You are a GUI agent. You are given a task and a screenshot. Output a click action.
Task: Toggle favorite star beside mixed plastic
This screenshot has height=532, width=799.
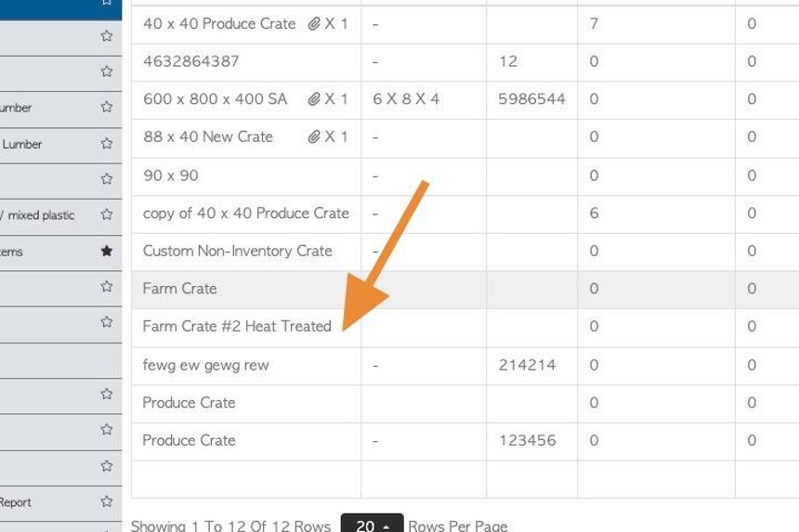coord(107,214)
